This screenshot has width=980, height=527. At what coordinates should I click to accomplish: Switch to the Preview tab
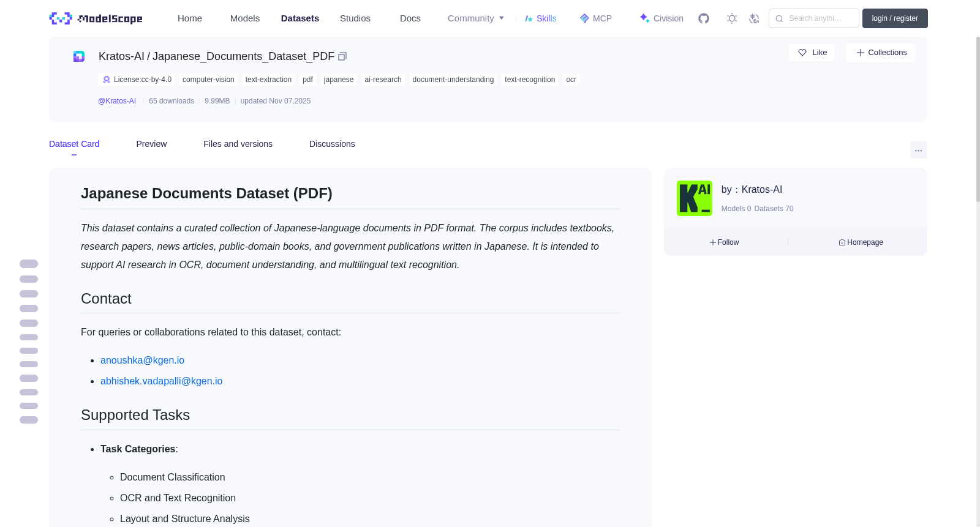click(x=151, y=144)
